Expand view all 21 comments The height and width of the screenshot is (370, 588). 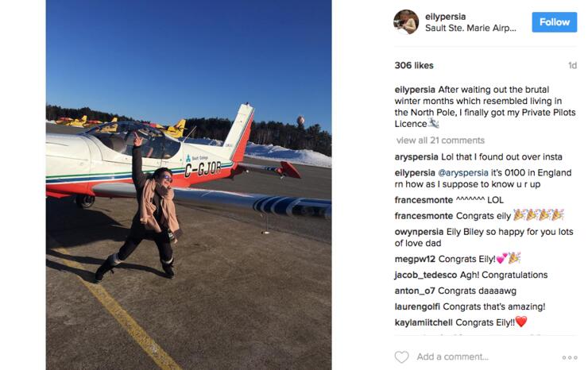coord(440,141)
